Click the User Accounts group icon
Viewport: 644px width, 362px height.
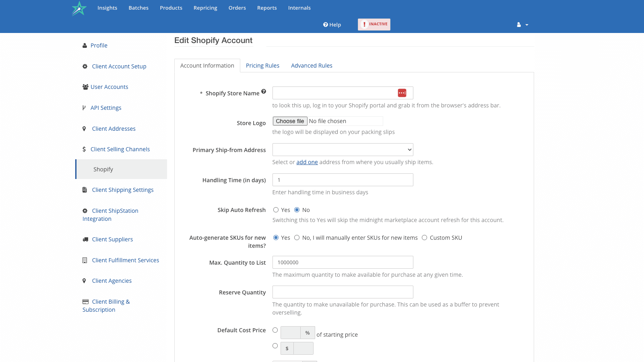[85, 86]
